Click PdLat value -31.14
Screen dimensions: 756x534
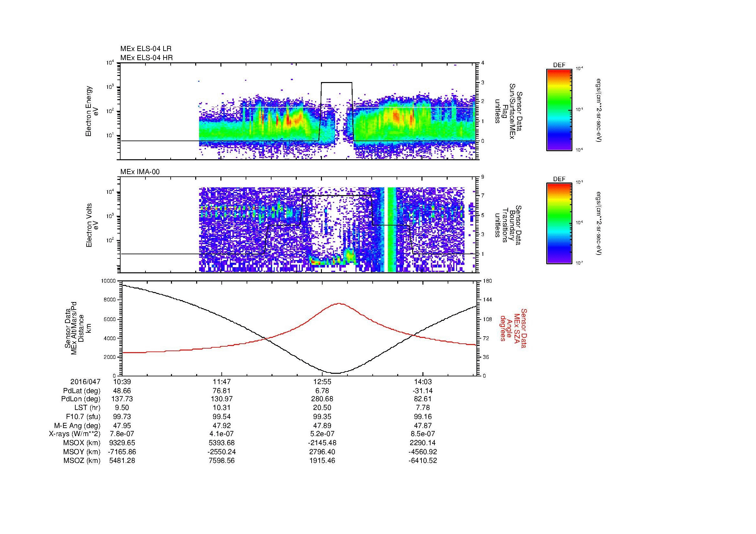(422, 391)
